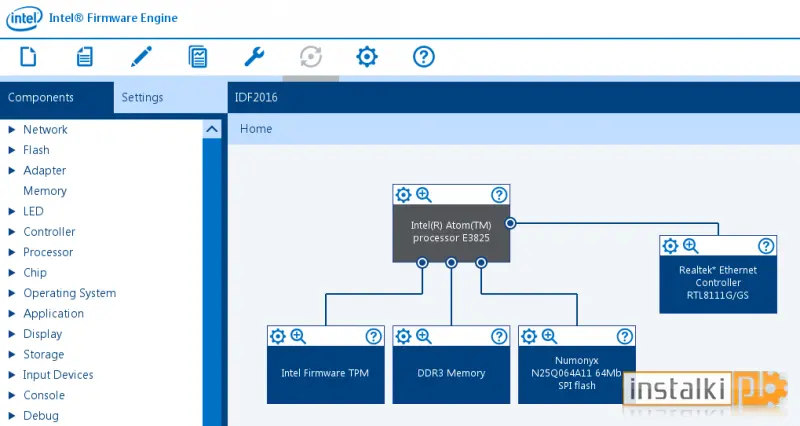Zoom into the DDR3 Memory block

[x=424, y=336]
